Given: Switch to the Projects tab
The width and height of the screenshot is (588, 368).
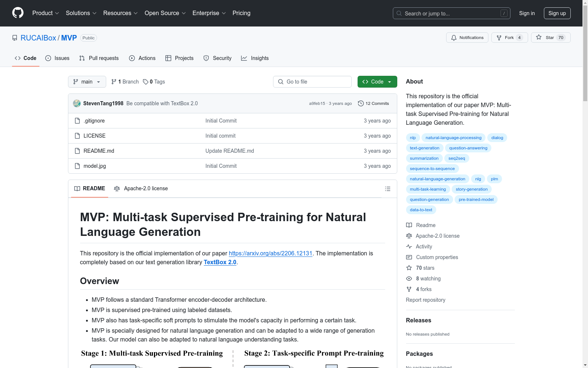Looking at the screenshot, I should 179,58.
